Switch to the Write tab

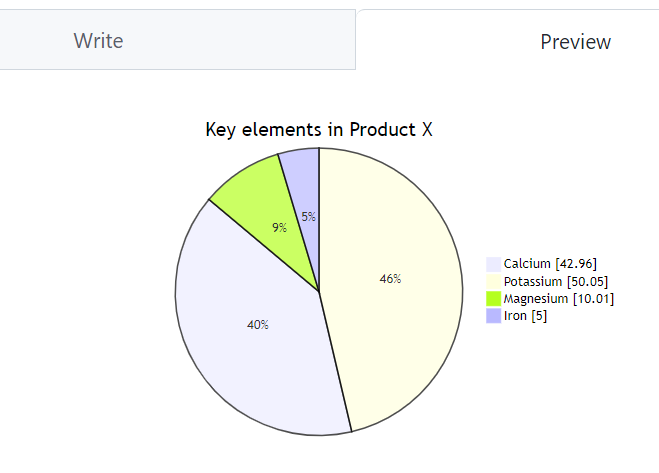98,41
